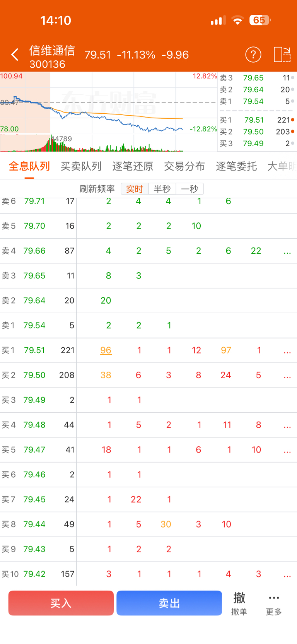Open the 更多 three-dot menu
The height and width of the screenshot is (644, 297).
pos(274,605)
